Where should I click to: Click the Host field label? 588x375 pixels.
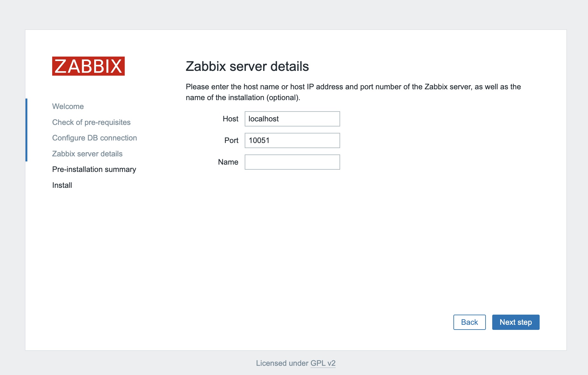tap(230, 119)
